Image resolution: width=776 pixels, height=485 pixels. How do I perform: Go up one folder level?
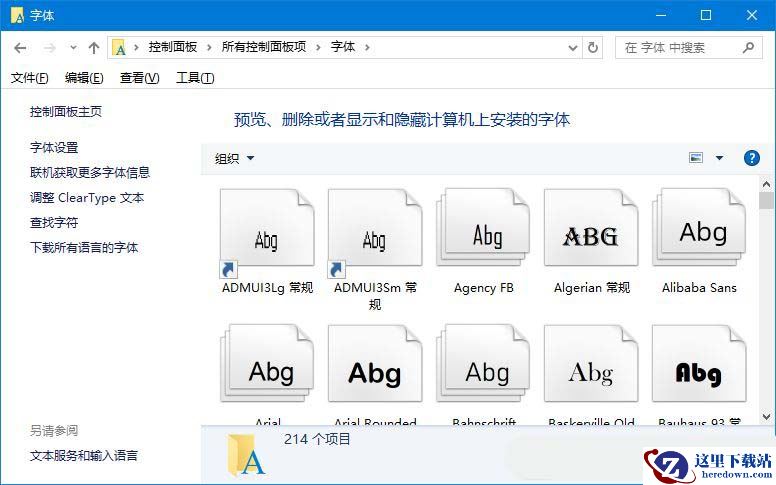click(x=94, y=48)
